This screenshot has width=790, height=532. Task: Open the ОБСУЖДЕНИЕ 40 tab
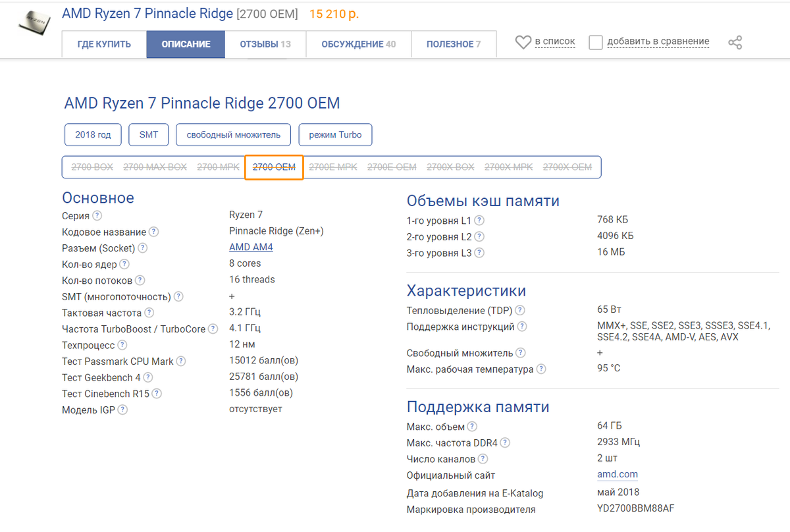point(359,44)
